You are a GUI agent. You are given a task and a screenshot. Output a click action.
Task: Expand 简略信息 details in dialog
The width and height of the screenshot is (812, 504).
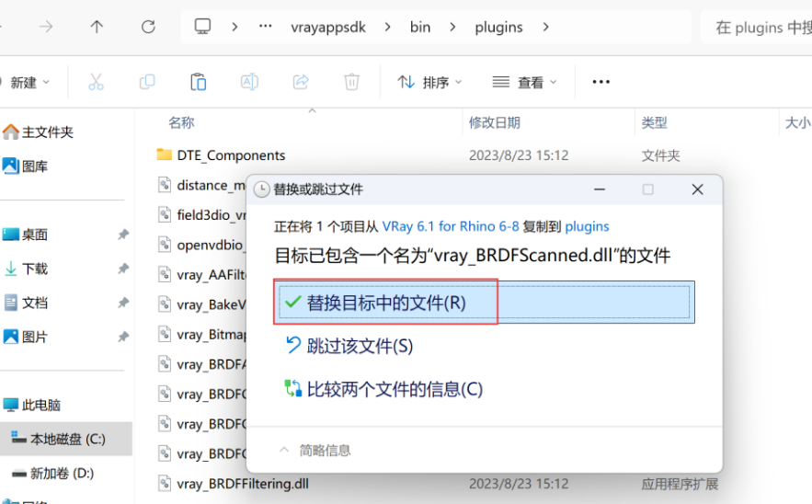[315, 450]
